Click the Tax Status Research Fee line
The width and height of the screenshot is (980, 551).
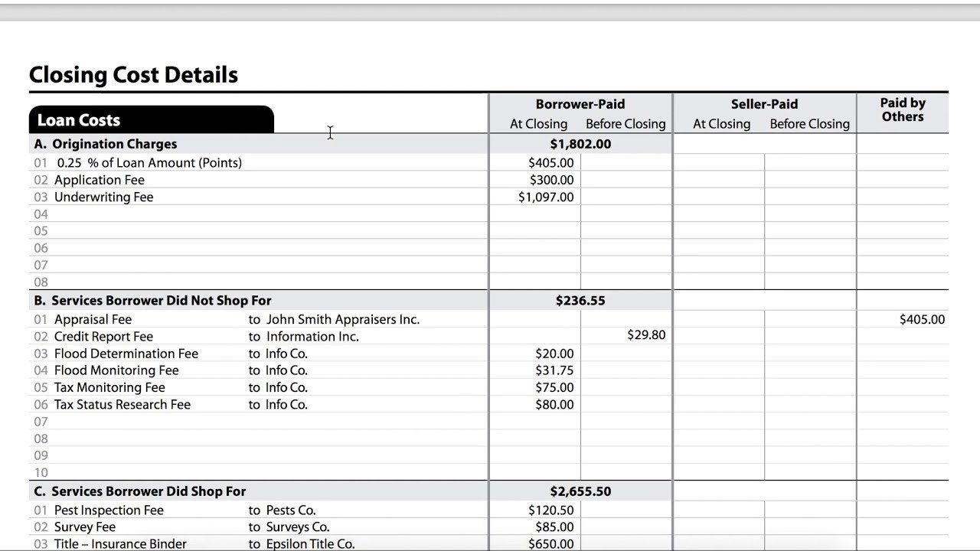(122, 405)
